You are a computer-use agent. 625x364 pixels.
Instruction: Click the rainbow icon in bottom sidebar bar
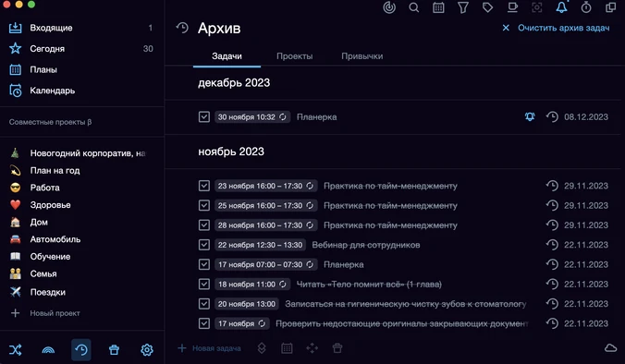point(48,350)
